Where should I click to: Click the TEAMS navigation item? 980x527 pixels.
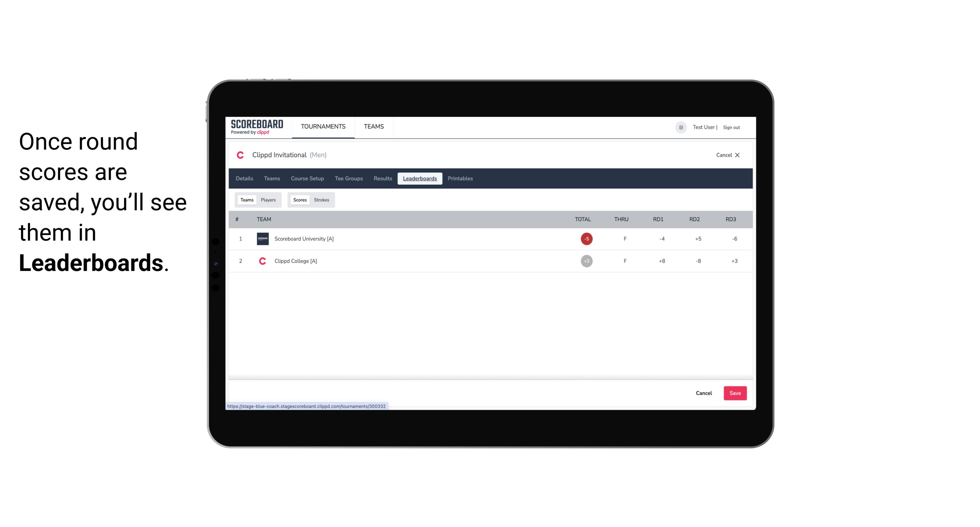374,127
